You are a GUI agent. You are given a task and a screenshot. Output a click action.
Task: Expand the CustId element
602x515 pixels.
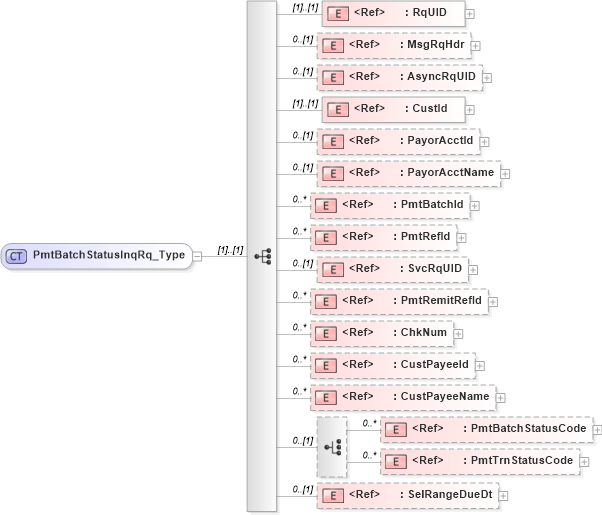pos(470,110)
